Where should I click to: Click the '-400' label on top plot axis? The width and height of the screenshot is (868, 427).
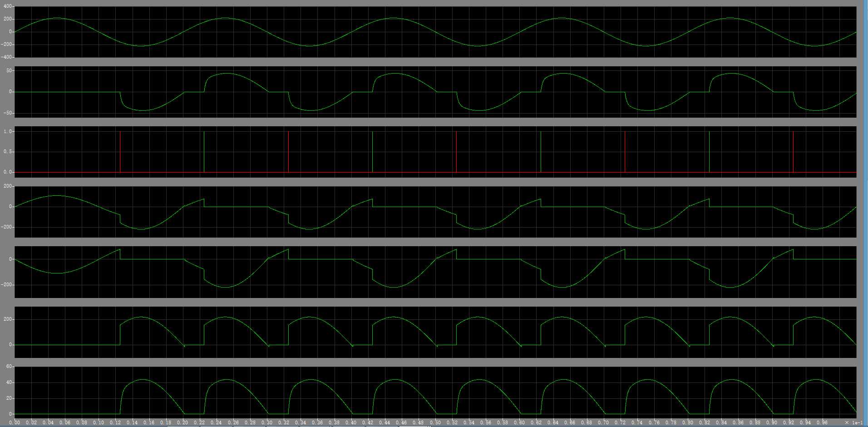[x=6, y=57]
